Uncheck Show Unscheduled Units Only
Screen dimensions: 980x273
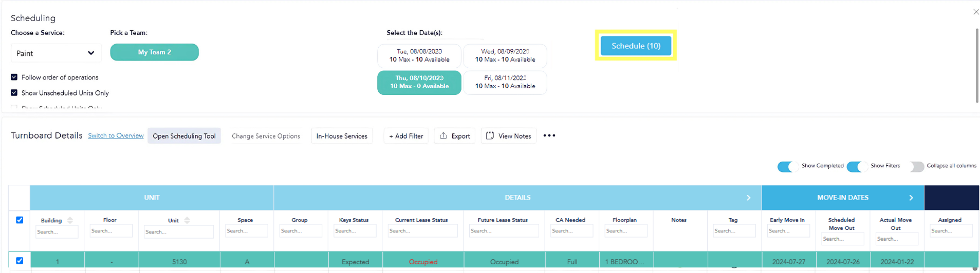(x=14, y=93)
